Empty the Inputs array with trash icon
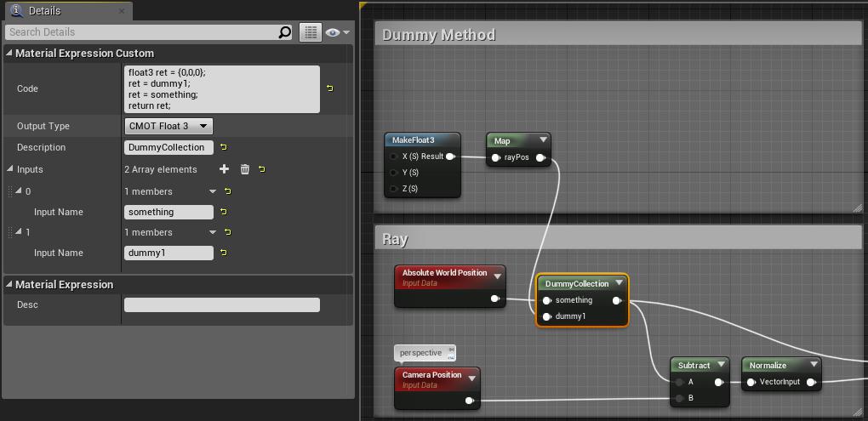Image resolution: width=868 pixels, height=421 pixels. (x=245, y=169)
